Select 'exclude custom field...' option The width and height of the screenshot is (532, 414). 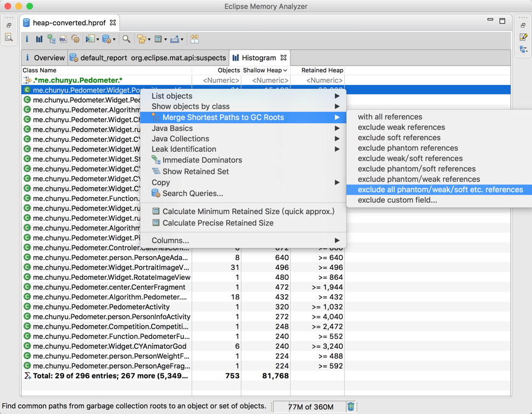coord(440,200)
